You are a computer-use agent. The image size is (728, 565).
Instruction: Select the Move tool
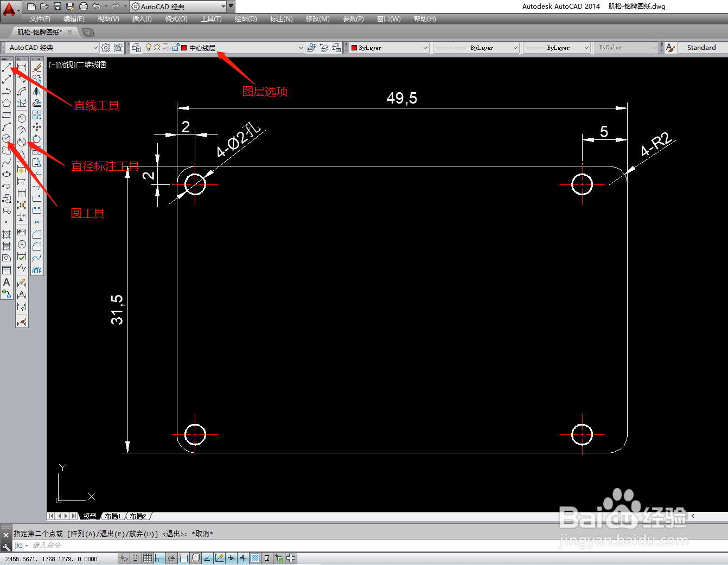[x=37, y=127]
